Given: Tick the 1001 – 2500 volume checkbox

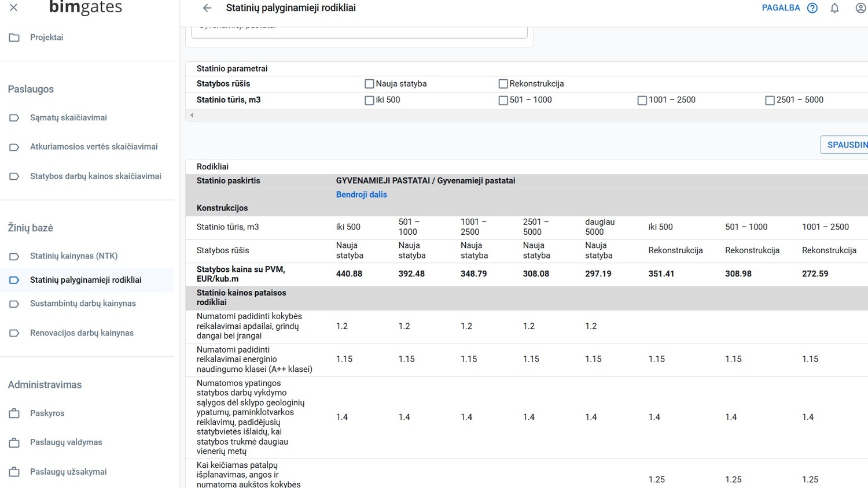Looking at the screenshot, I should pos(642,100).
